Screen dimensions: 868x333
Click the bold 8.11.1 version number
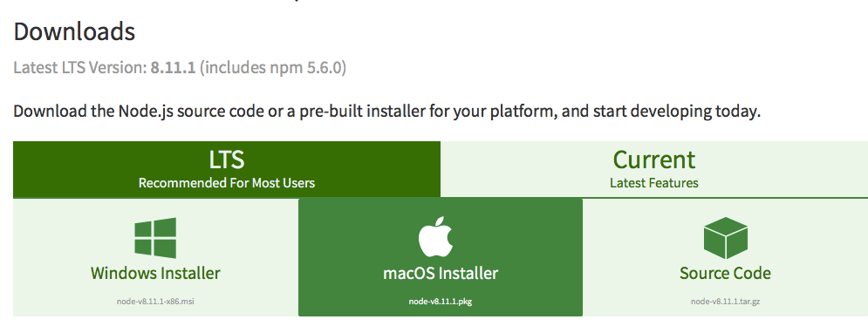click(174, 67)
